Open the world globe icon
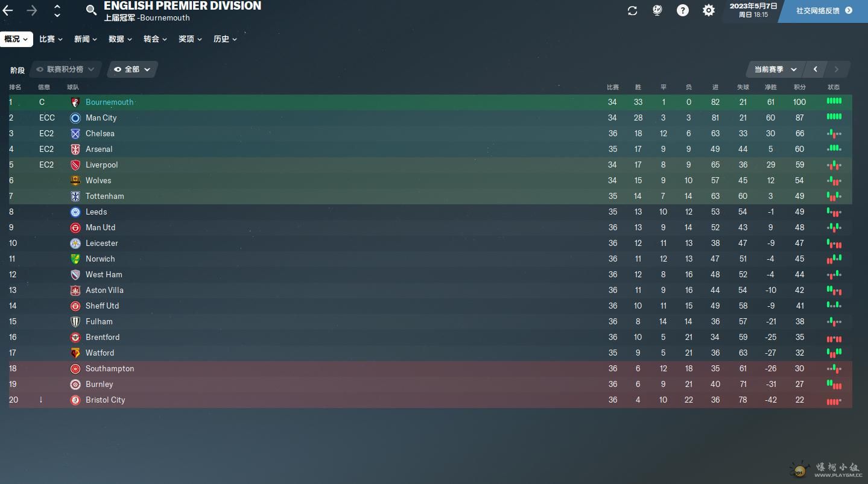868x484 pixels. [657, 11]
